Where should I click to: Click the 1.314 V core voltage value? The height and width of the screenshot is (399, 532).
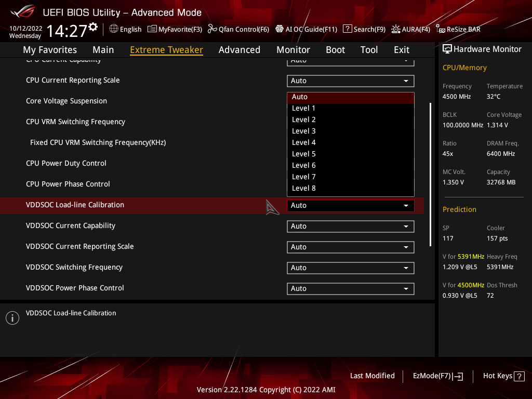click(x=497, y=125)
